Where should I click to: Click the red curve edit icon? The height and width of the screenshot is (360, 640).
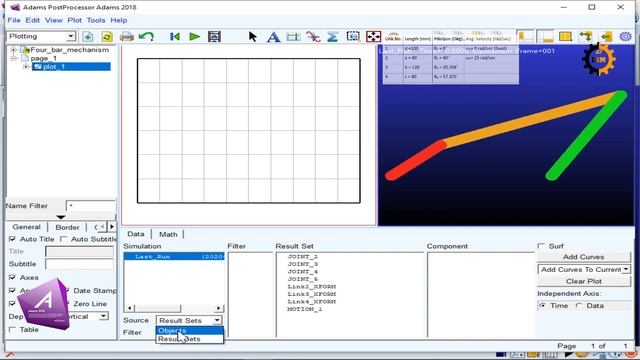pos(313,37)
